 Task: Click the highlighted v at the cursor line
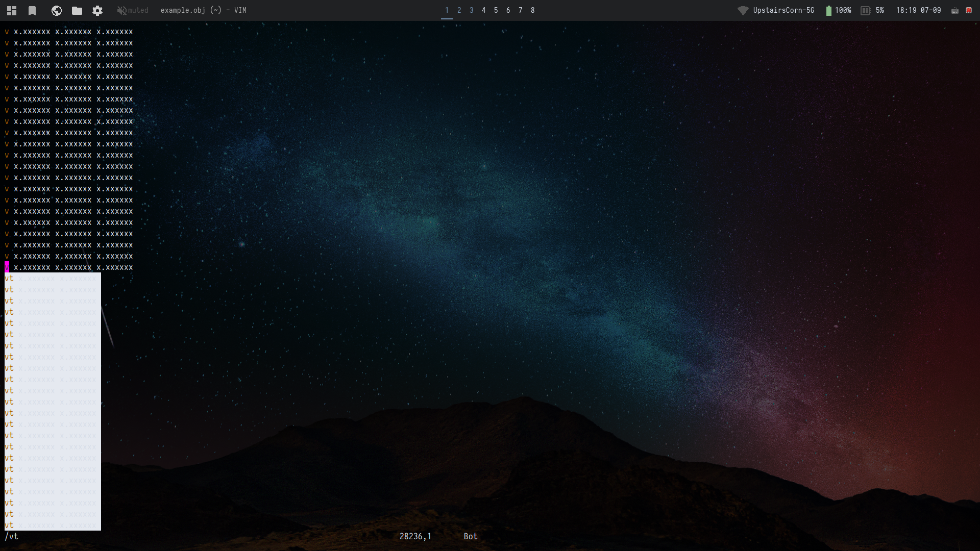(x=7, y=267)
